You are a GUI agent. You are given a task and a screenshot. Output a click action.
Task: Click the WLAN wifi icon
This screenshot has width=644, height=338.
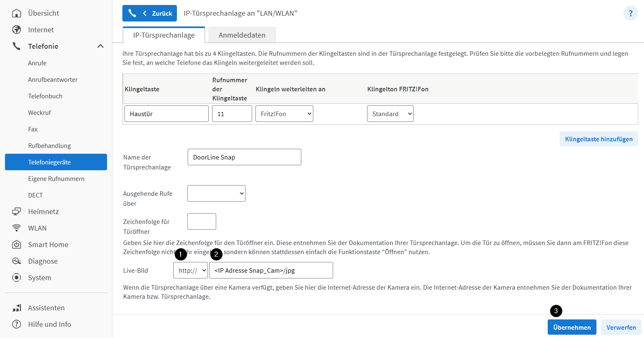tap(17, 228)
